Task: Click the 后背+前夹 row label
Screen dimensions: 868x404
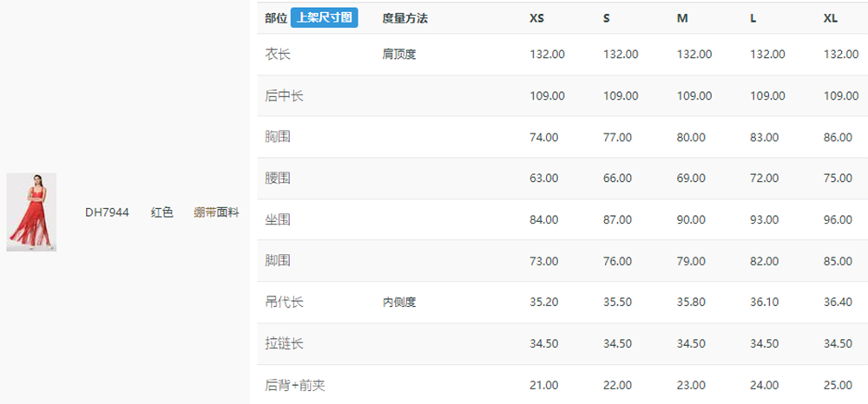Action: coord(294,385)
